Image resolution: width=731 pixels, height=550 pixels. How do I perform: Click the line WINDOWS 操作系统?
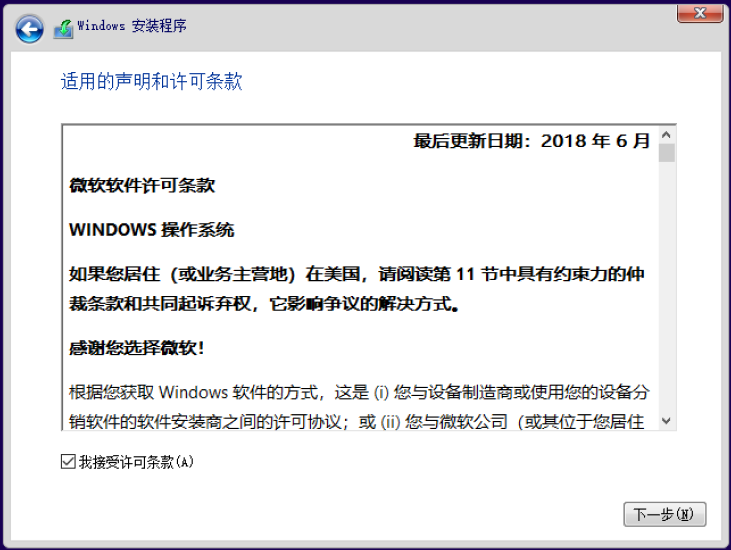pyautogui.click(x=152, y=230)
